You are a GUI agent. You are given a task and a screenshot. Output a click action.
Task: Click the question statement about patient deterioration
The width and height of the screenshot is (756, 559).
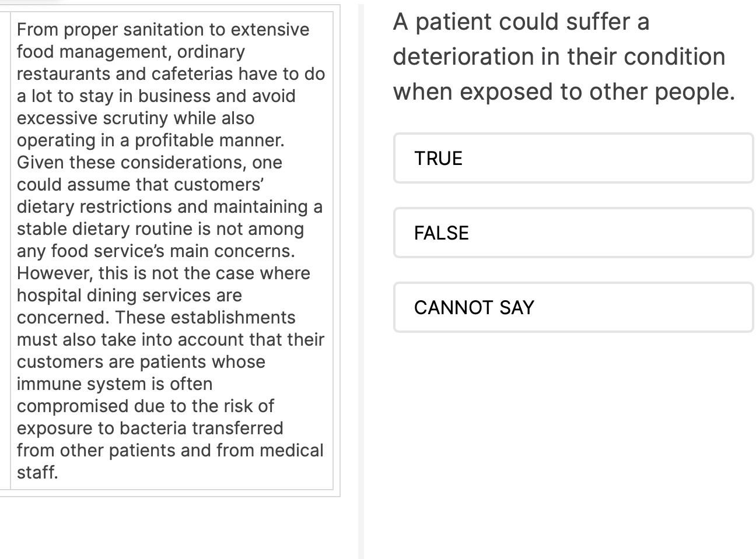coord(563,57)
